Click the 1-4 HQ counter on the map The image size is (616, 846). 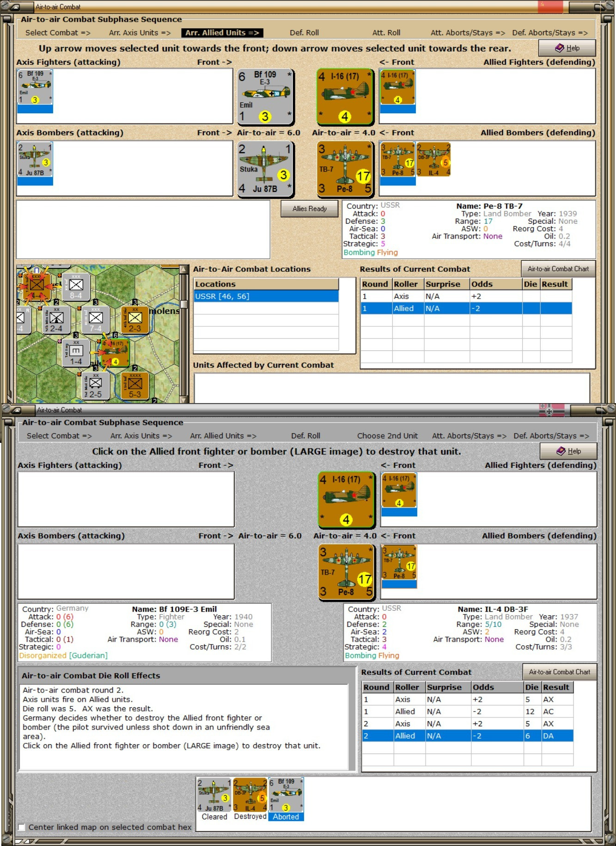point(76,352)
